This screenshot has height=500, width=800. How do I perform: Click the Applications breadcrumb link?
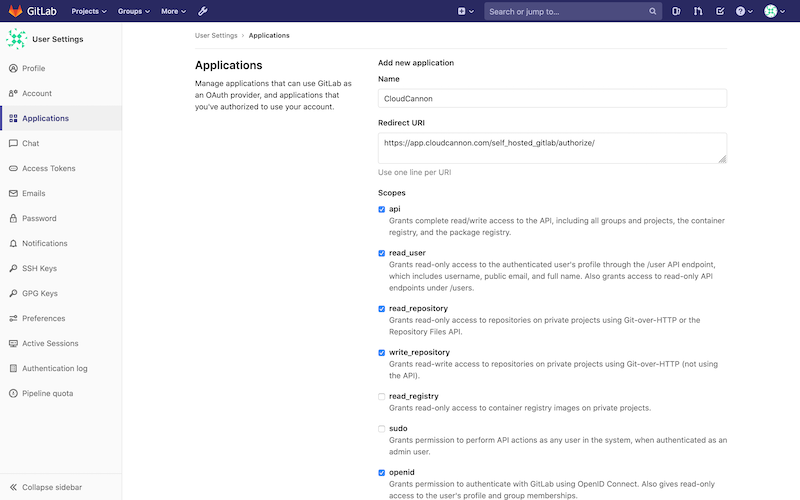(269, 35)
